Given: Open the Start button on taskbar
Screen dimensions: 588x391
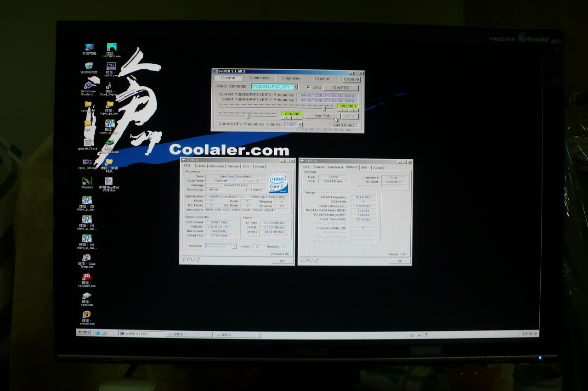Looking at the screenshot, I should point(84,332).
